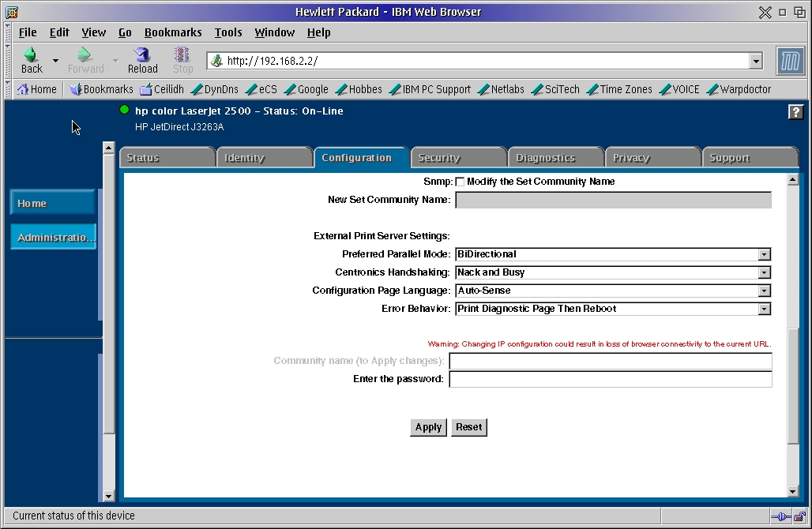Click the New Set Community Name field

[613, 200]
